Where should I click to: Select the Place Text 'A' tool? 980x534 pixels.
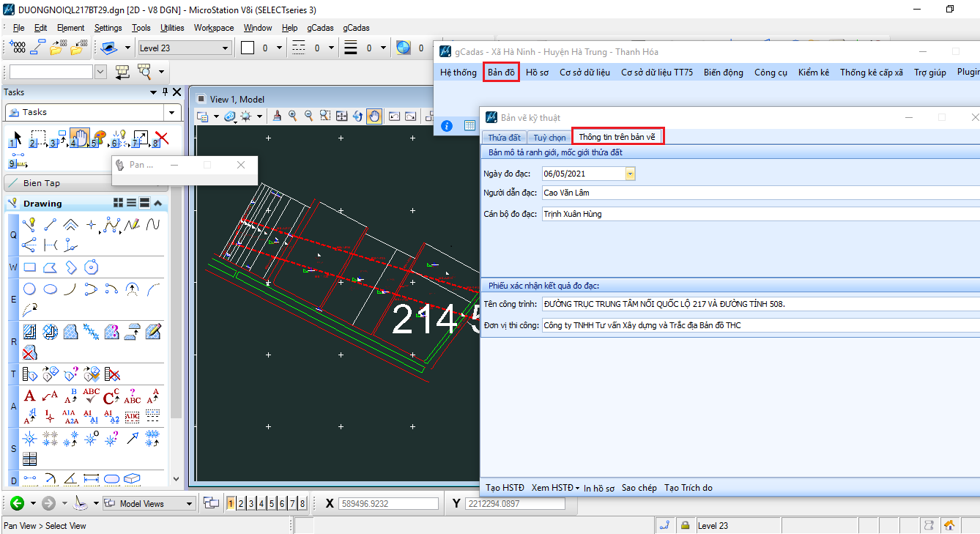30,396
